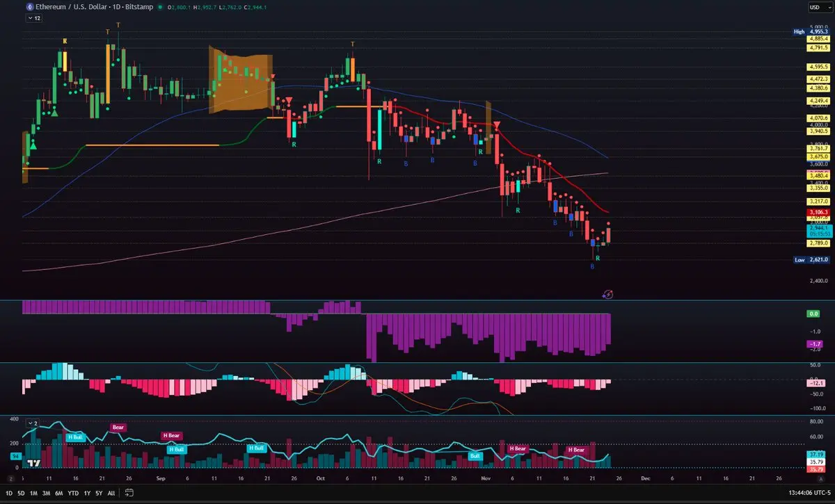Click the Ethereum coin logo icon

[x=29, y=6]
